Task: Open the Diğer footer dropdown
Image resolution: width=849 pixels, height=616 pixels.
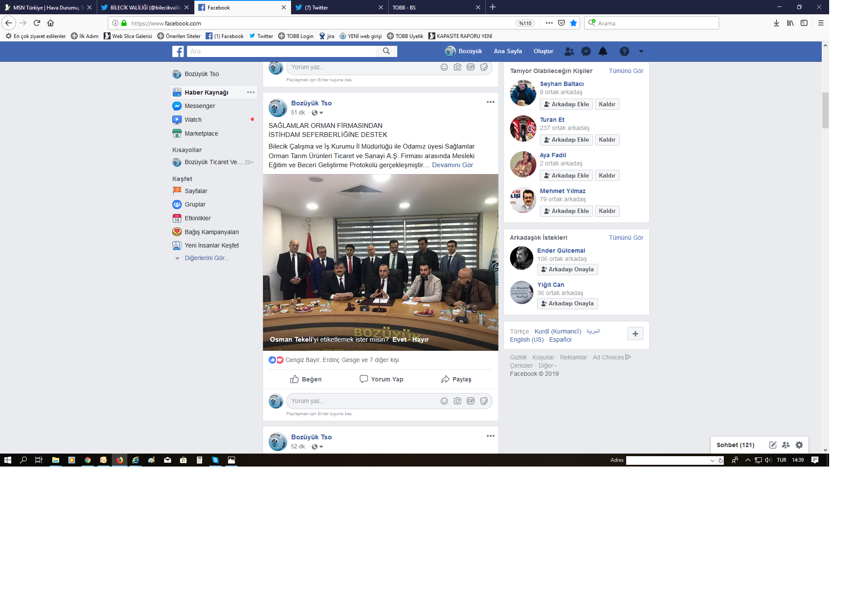Action: click(548, 365)
